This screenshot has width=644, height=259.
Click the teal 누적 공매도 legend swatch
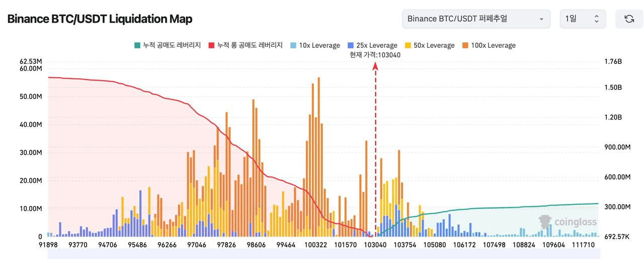coord(137,45)
